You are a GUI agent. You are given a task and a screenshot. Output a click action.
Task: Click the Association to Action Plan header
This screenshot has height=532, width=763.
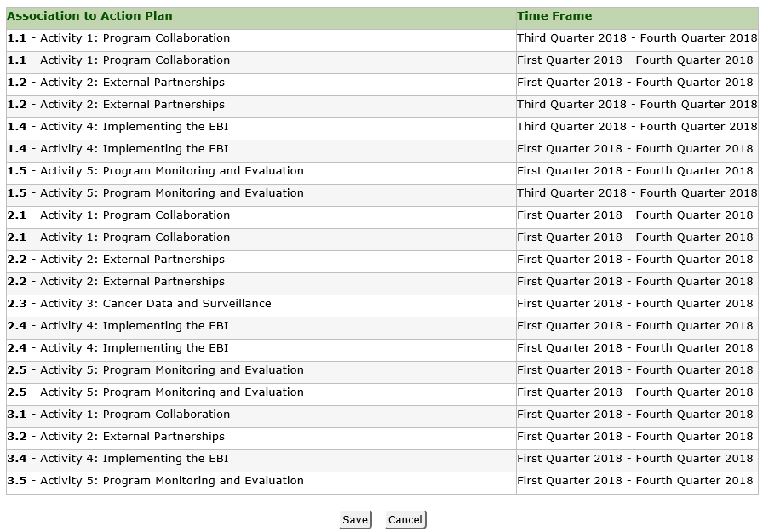[89, 16]
